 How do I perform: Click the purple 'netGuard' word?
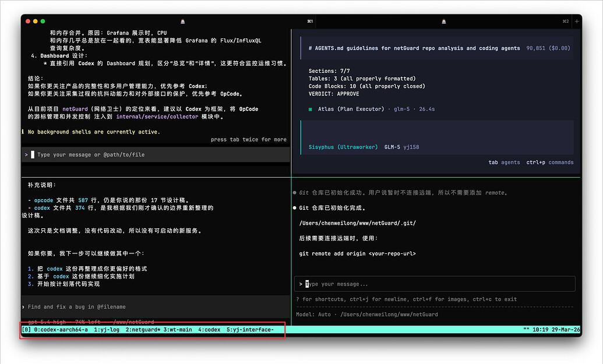coord(75,109)
